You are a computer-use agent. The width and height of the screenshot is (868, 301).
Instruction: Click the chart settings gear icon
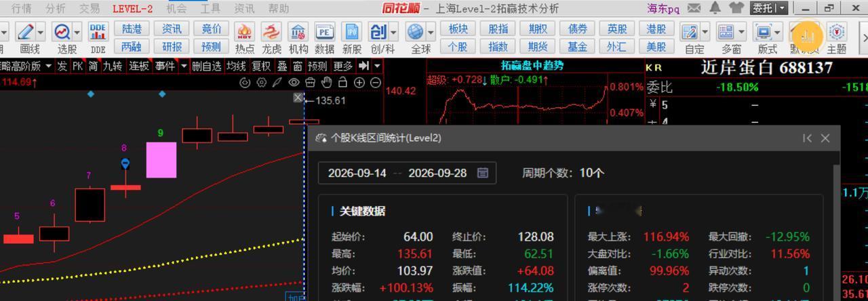point(261,83)
